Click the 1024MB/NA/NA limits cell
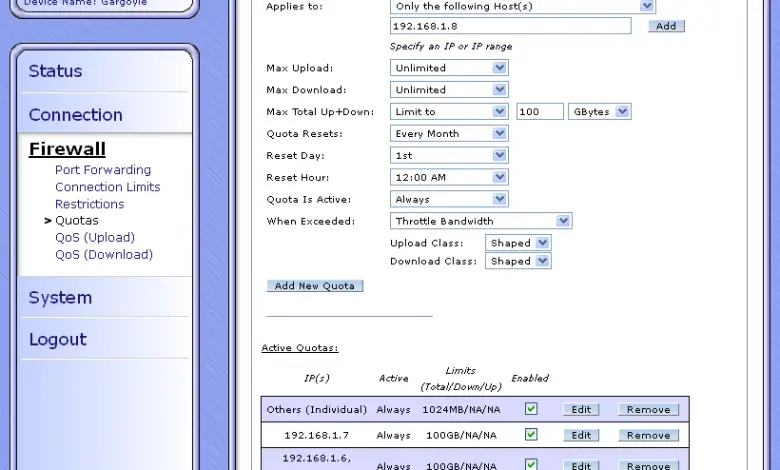 pos(461,410)
